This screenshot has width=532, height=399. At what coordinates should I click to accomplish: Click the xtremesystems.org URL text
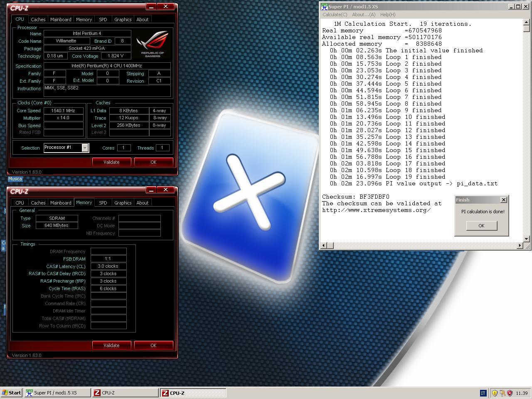376,210
